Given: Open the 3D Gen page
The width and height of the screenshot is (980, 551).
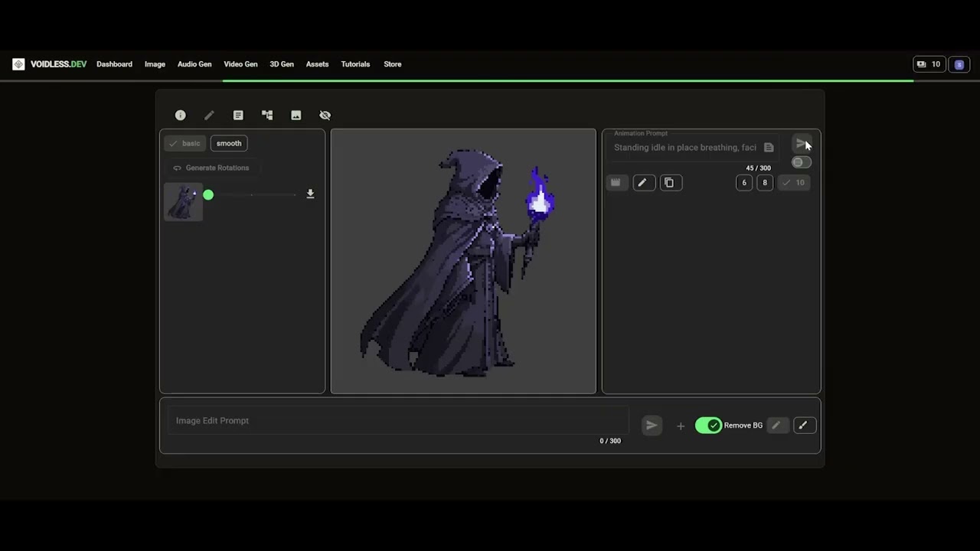Looking at the screenshot, I should pyautogui.click(x=282, y=64).
